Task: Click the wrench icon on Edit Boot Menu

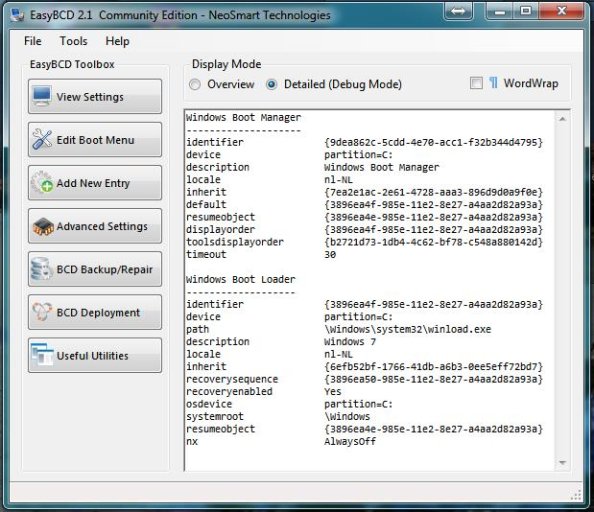Action: (x=42, y=139)
